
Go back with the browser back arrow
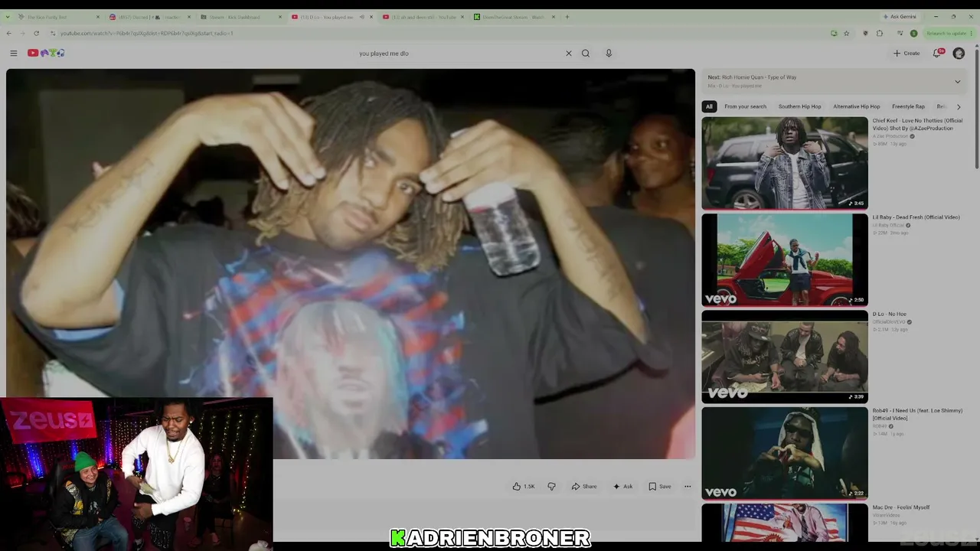tap(8, 33)
